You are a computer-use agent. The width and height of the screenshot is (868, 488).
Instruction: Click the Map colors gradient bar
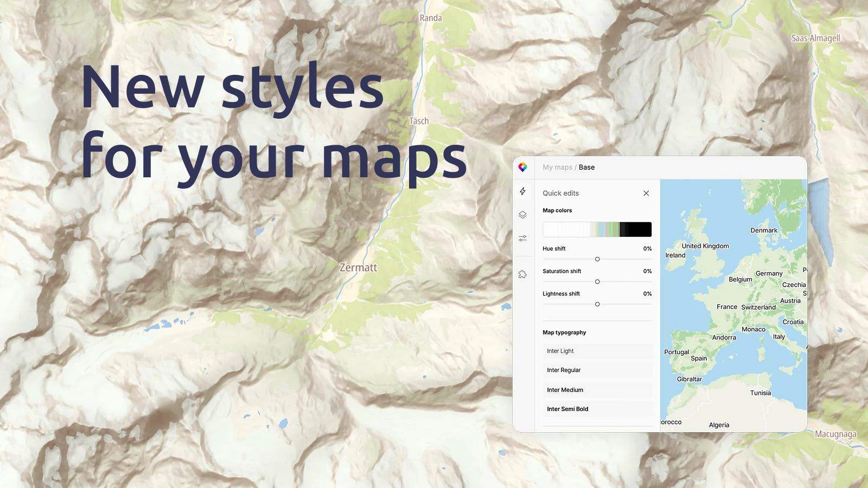coord(597,229)
